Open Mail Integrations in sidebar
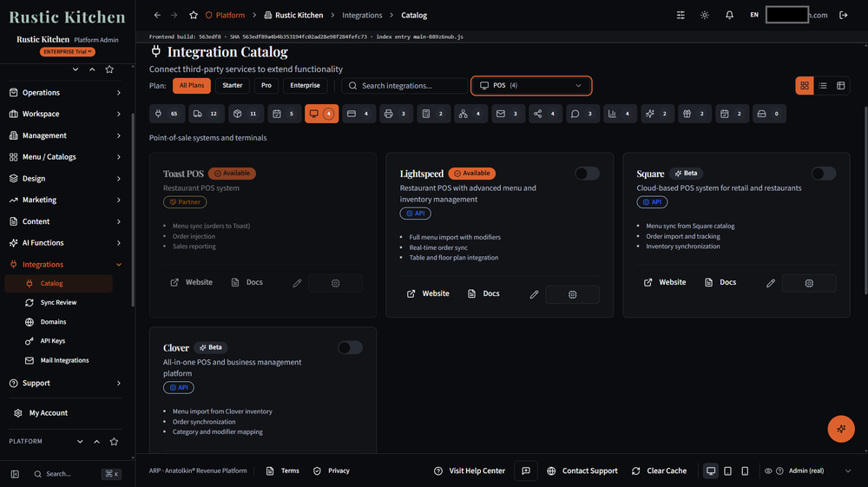Viewport: 868px width, 487px height. click(64, 360)
